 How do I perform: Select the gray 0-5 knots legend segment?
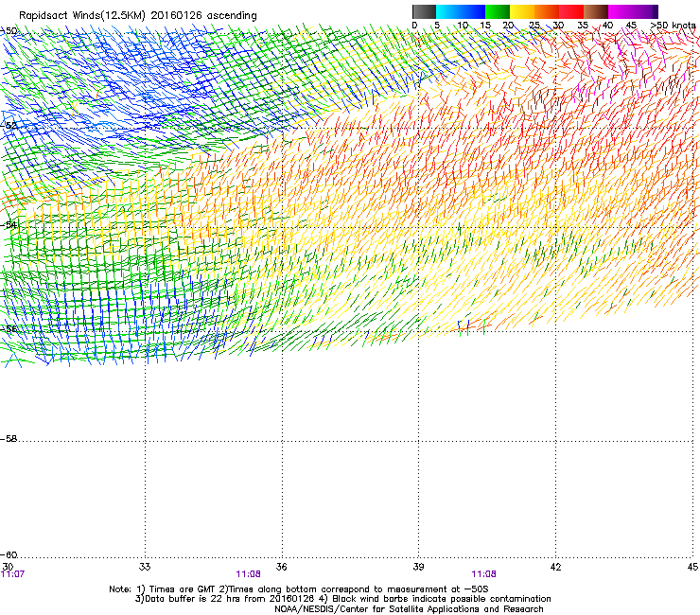click(424, 11)
